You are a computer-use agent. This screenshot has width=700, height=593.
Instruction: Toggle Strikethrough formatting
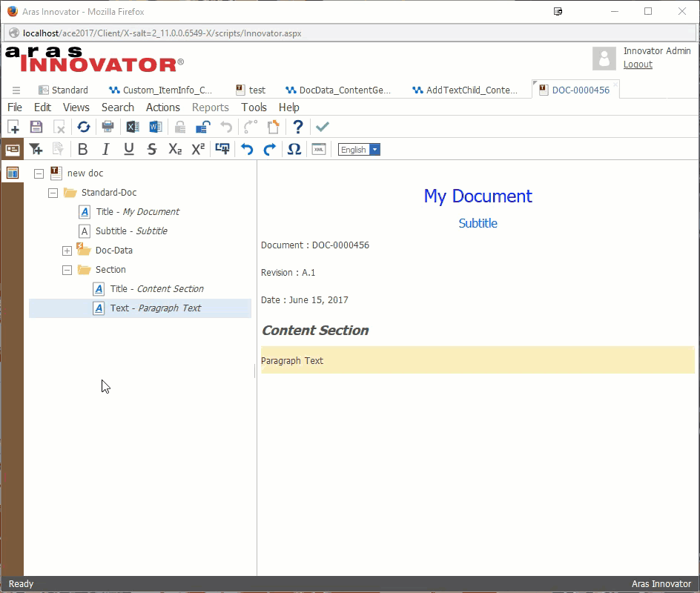click(x=152, y=149)
